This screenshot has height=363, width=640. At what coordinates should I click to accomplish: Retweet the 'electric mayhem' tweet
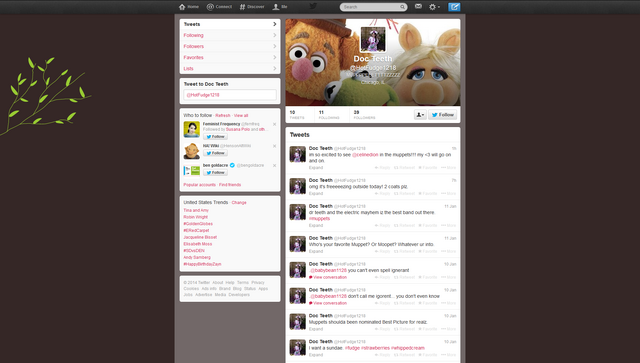click(404, 225)
